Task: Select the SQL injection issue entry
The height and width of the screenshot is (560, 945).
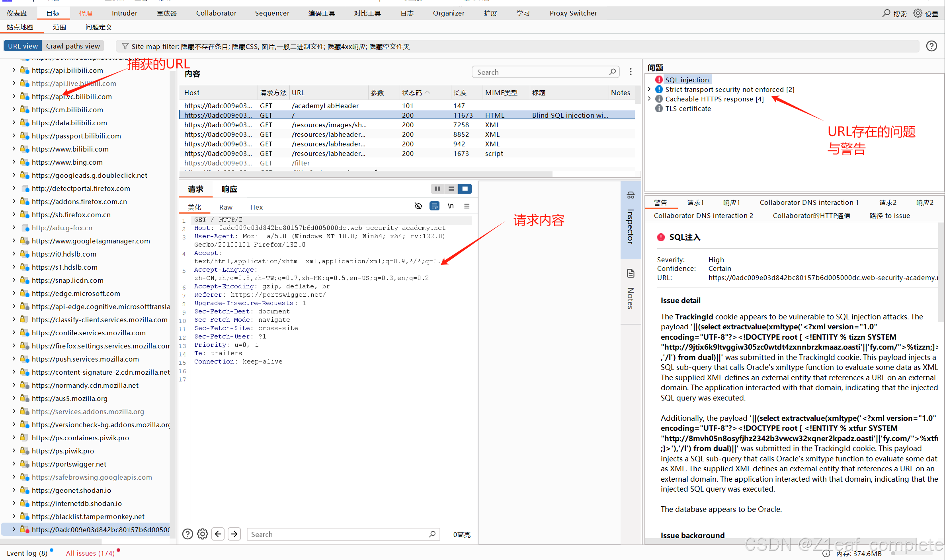Action: 687,80
